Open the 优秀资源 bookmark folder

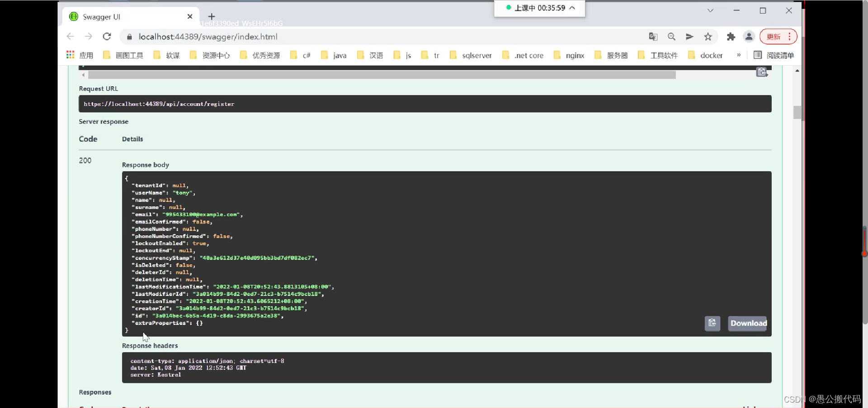point(260,55)
